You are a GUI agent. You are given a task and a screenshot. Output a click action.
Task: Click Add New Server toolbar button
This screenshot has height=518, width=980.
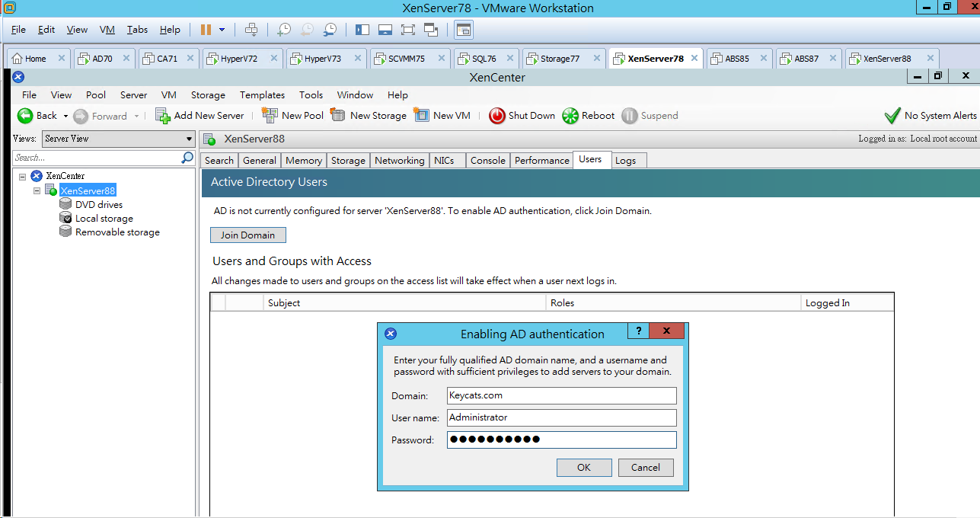click(200, 116)
